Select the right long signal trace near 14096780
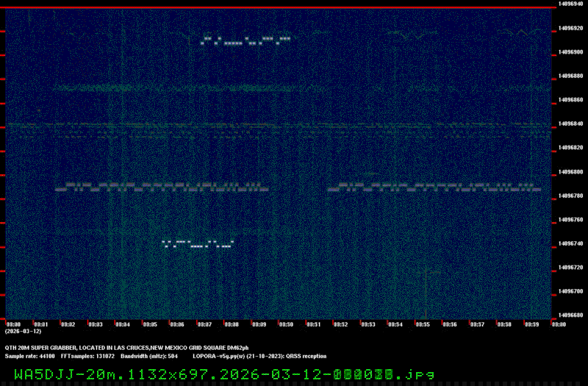This screenshot has height=386, width=588. tap(434, 187)
